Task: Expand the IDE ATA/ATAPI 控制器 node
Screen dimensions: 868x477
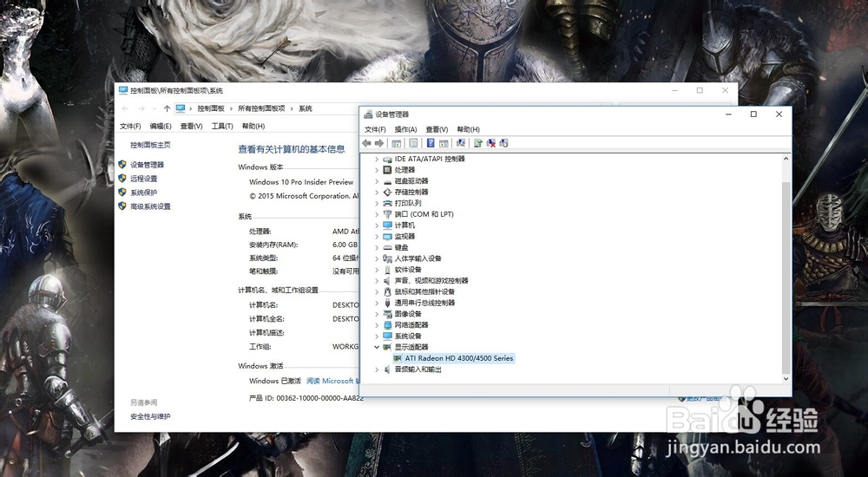Action: click(x=377, y=159)
